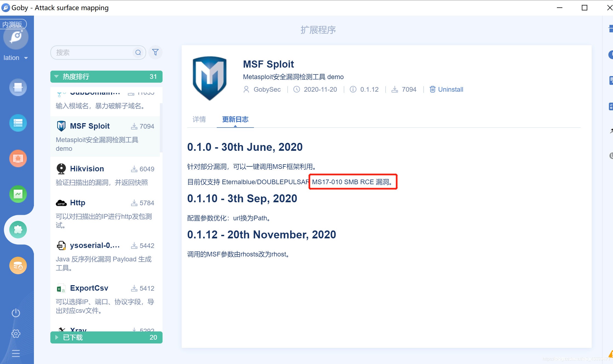Viewport: 613px width, 364px height.
Task: Open the orange database report icon
Action: point(18,265)
